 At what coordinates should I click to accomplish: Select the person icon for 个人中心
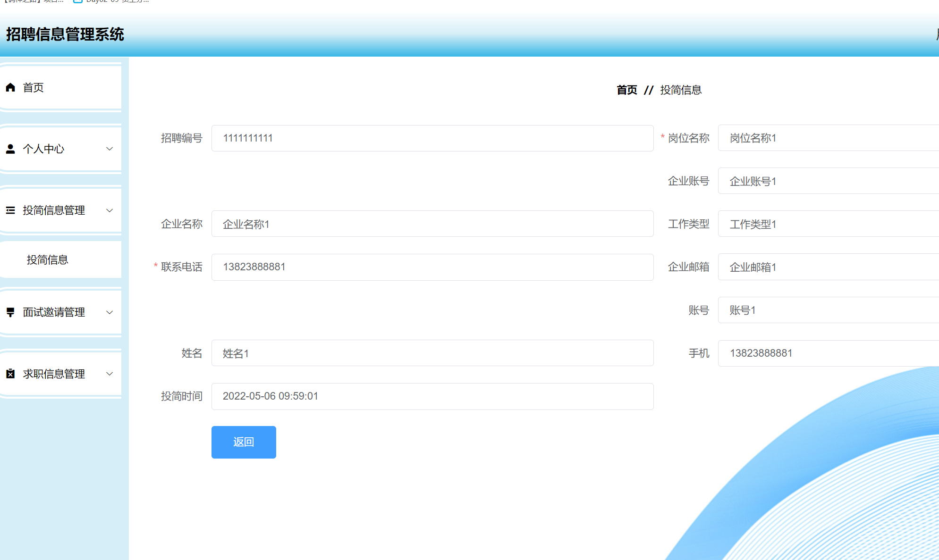[10, 149]
